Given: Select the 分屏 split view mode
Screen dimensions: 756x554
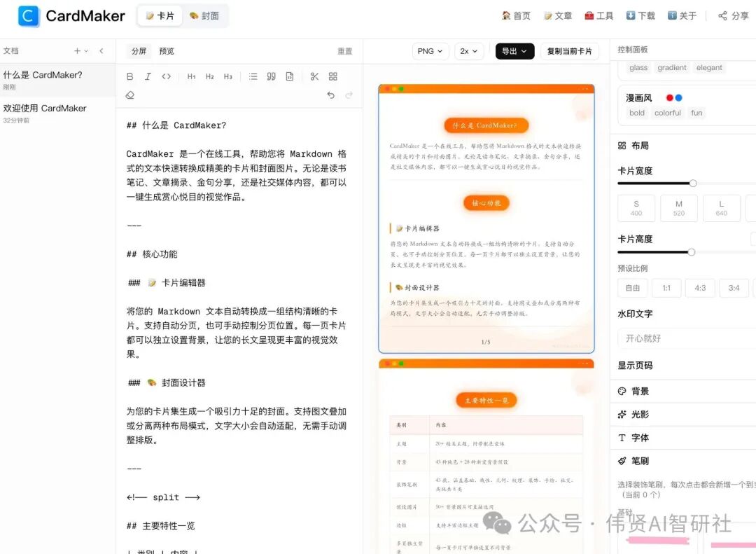Looking at the screenshot, I should tap(139, 51).
